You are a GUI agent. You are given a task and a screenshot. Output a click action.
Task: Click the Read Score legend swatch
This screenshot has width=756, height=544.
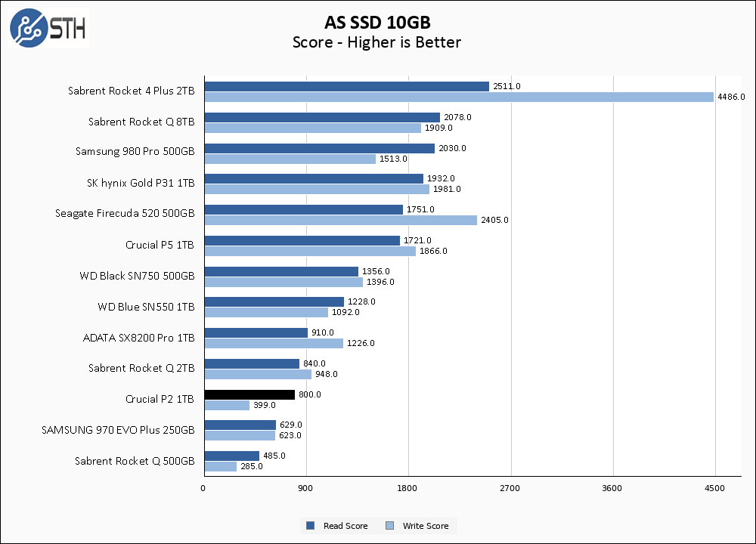click(x=311, y=526)
